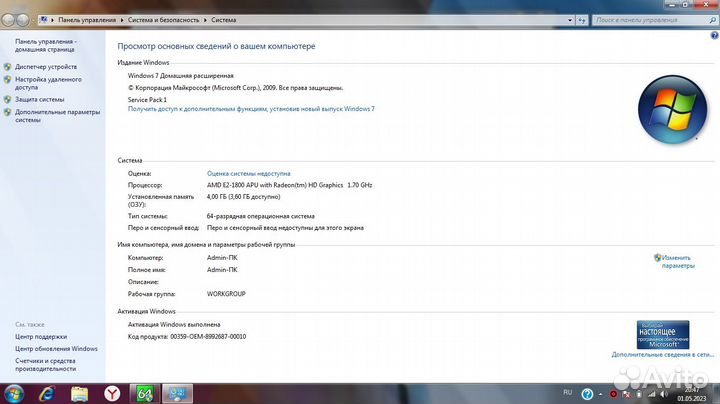The image size is (720, 404).
Task: Click shield icon beside Дополнительные параметры системы
Action: [x=7, y=112]
